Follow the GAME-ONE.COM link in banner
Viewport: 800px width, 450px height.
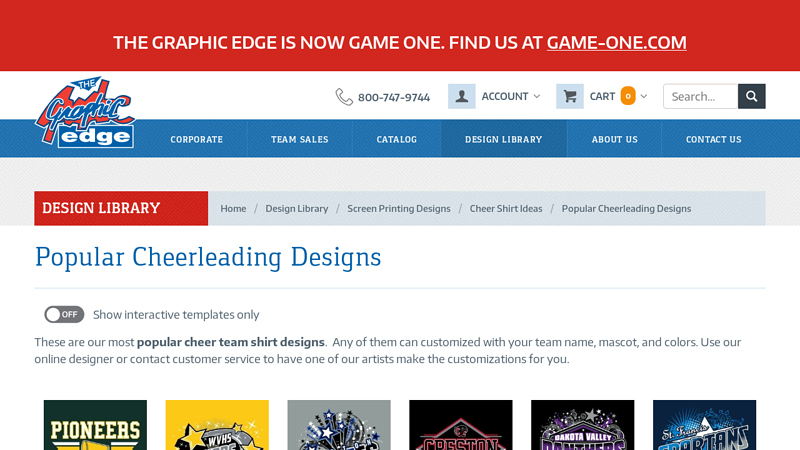(x=617, y=42)
